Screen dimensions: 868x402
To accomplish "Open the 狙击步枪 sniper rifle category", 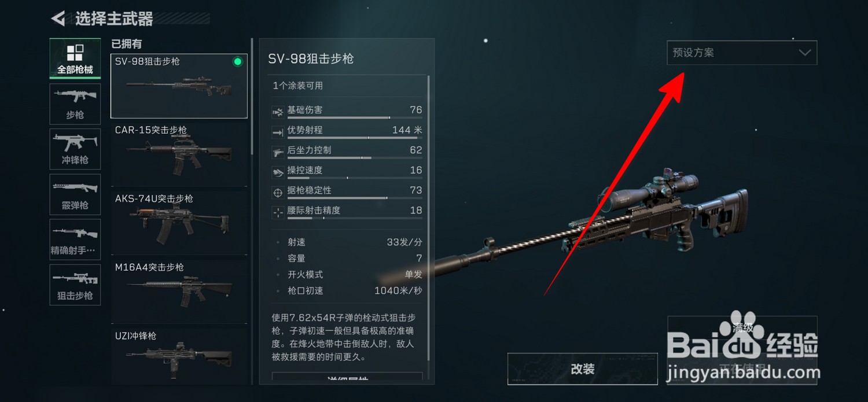I will 75,284.
